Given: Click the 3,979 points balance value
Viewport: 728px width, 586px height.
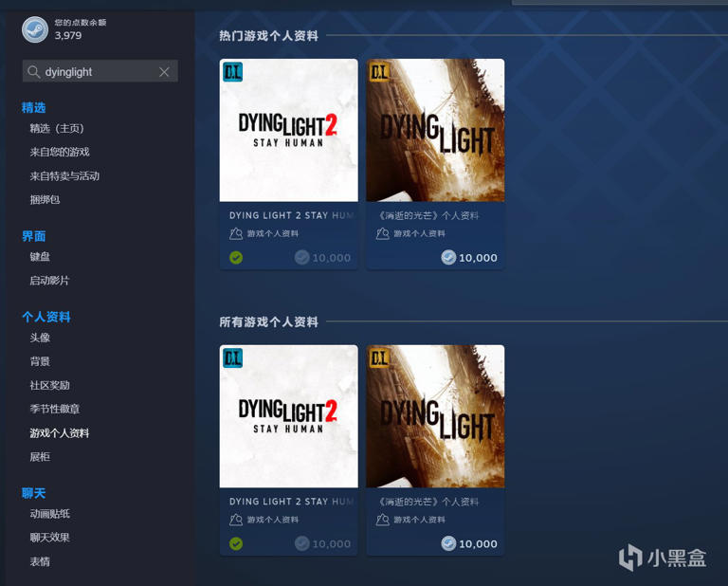Looking at the screenshot, I should pos(68,35).
